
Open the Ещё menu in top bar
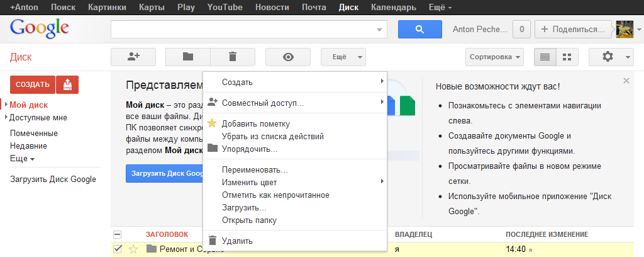[440, 8]
